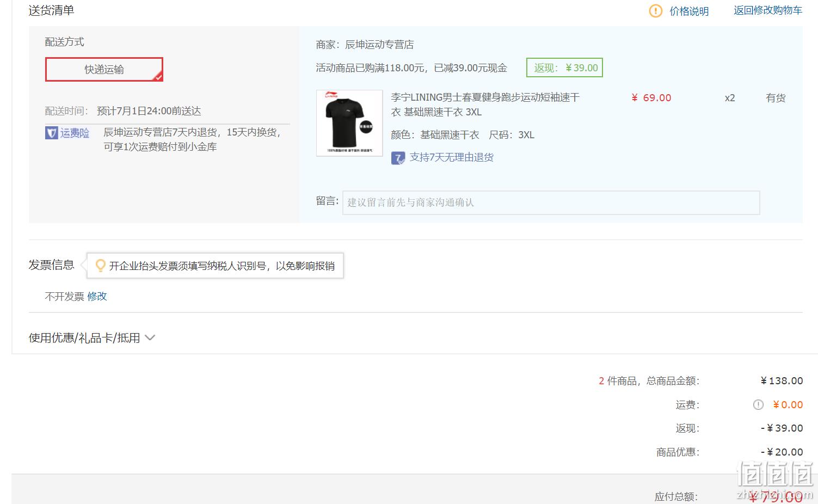Select the 商家: 辰坤运动专营店 text
This screenshot has width=818, height=504.
365,45
